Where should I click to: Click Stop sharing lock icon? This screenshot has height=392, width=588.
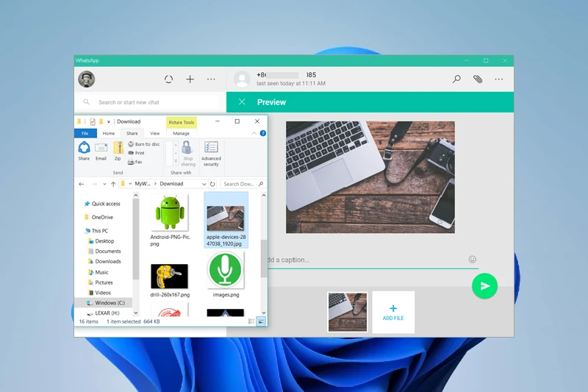188,153
